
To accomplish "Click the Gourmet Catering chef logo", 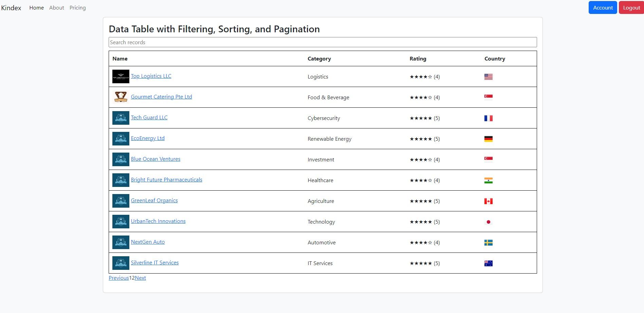I will pyautogui.click(x=121, y=97).
